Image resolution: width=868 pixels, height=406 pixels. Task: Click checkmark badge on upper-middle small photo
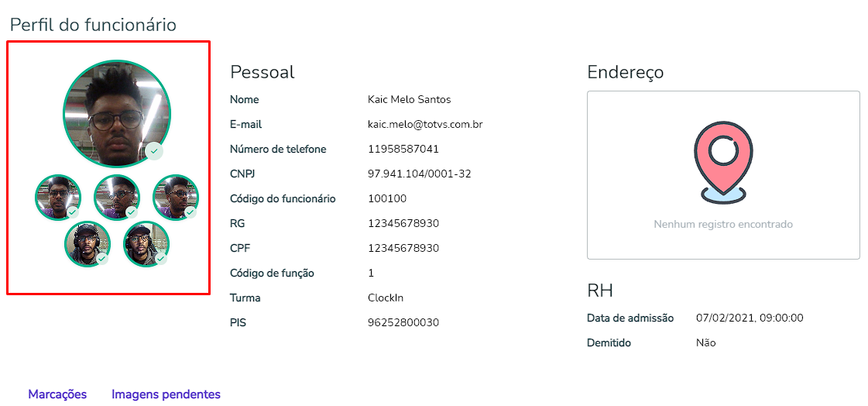click(131, 212)
